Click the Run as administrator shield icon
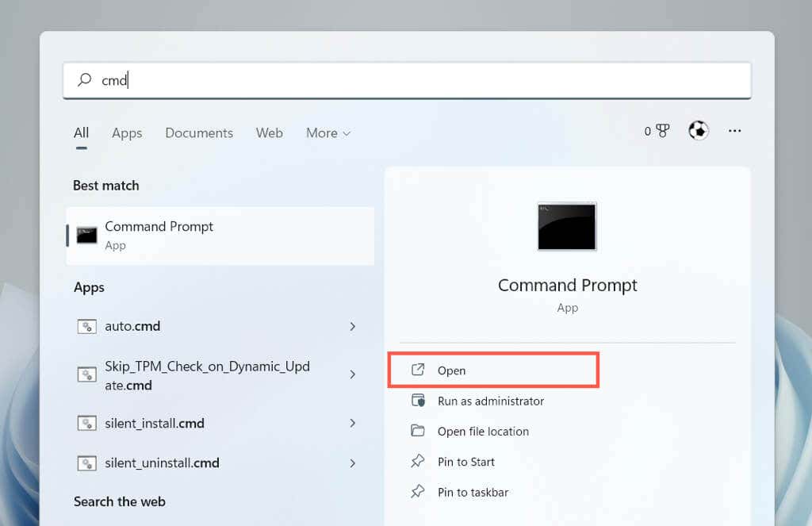Viewport: 812px width, 526px height. pos(418,401)
